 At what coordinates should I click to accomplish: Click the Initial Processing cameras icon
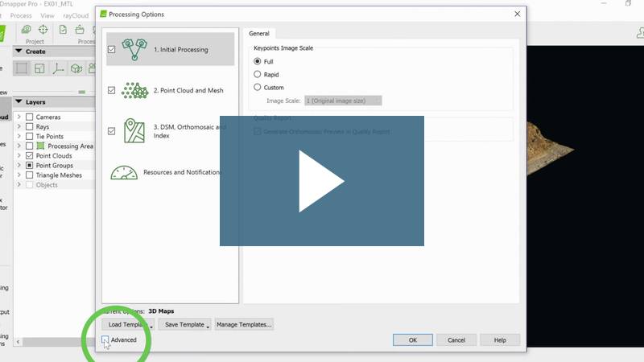134,49
